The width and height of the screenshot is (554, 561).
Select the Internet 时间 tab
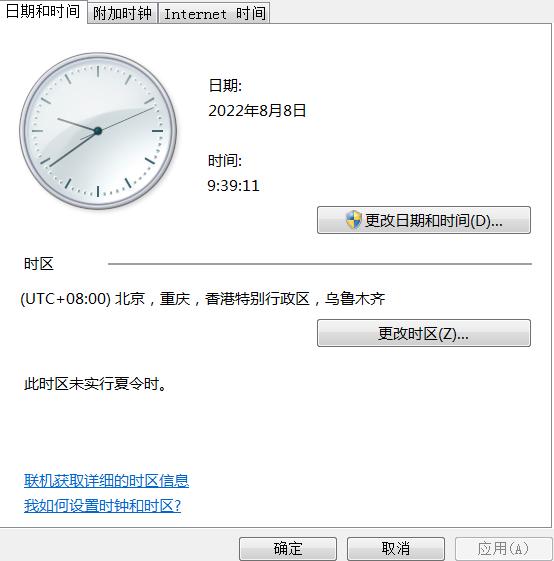(x=214, y=14)
